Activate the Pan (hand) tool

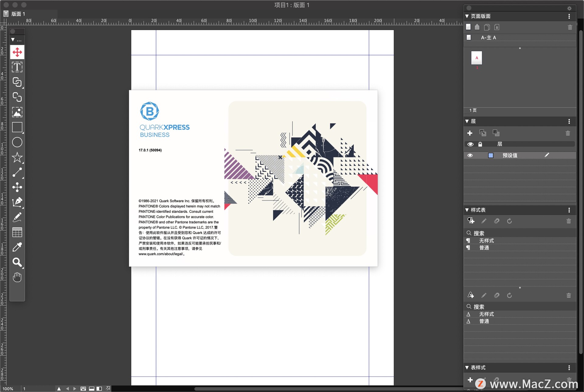coord(17,277)
